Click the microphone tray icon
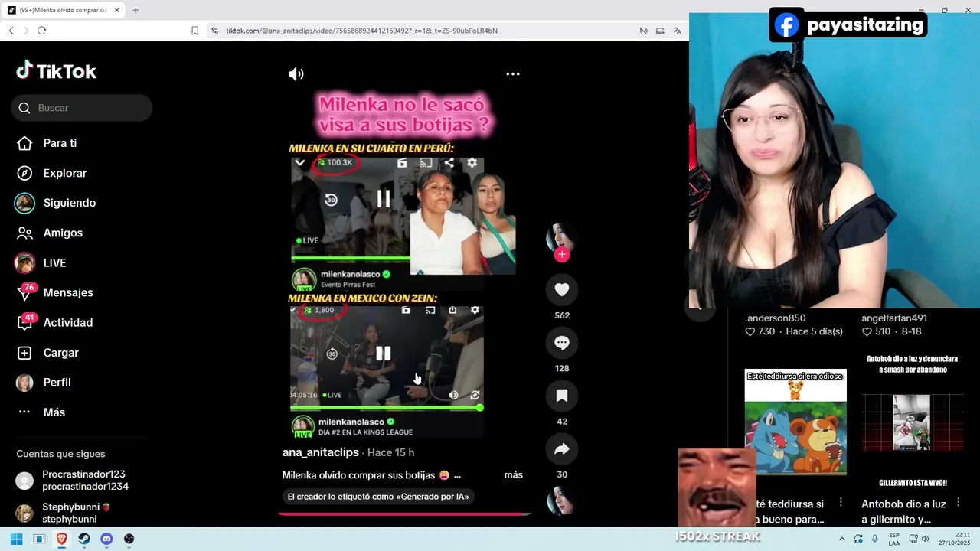Viewport: 980px width, 551px height. tap(875, 539)
